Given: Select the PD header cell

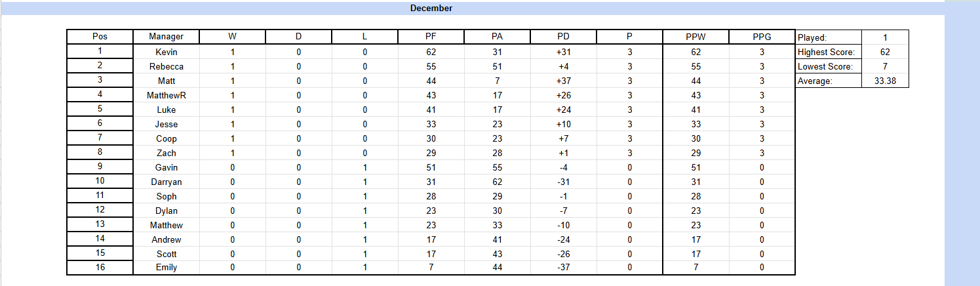Looking at the screenshot, I should point(563,37).
